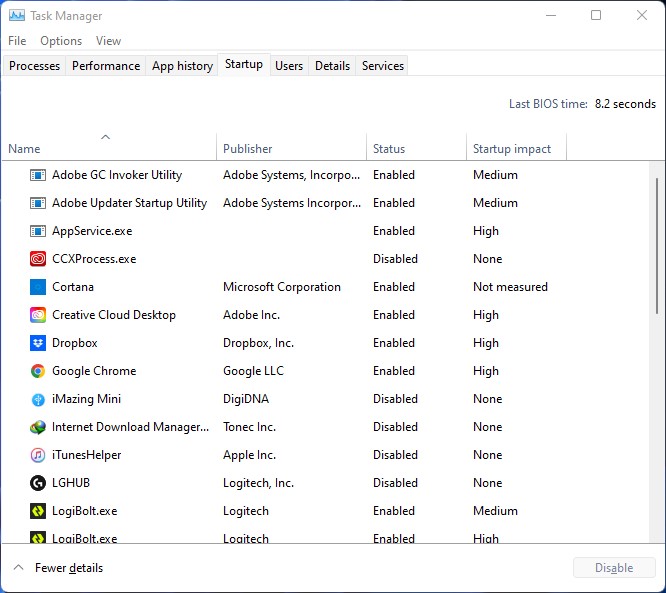Click High impact of Google Chrome row
Image resolution: width=666 pixels, height=593 pixels.
click(x=485, y=371)
